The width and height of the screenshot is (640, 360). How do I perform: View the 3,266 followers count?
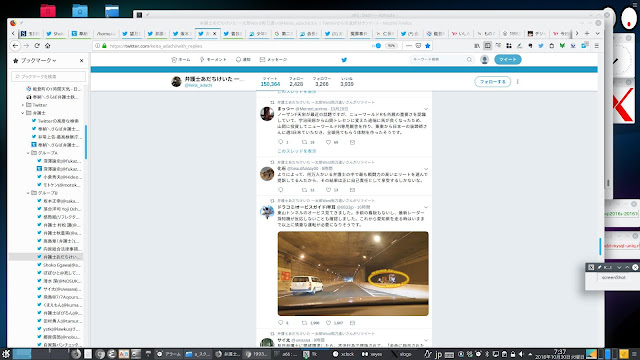click(322, 81)
